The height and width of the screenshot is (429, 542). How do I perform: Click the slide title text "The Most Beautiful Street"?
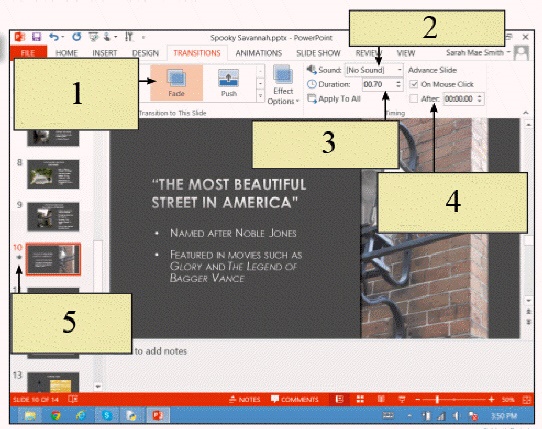tap(229, 193)
